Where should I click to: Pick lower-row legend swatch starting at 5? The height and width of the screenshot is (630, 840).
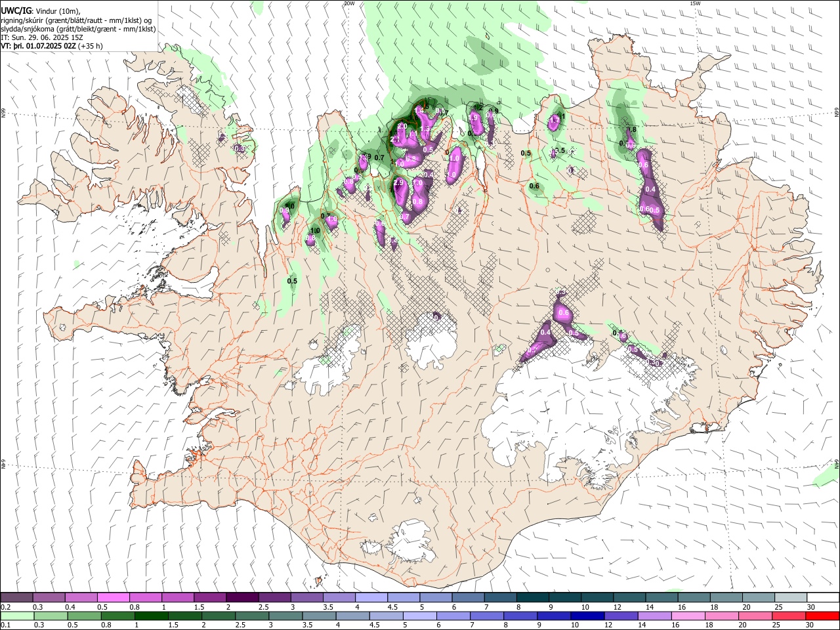pos(419,616)
